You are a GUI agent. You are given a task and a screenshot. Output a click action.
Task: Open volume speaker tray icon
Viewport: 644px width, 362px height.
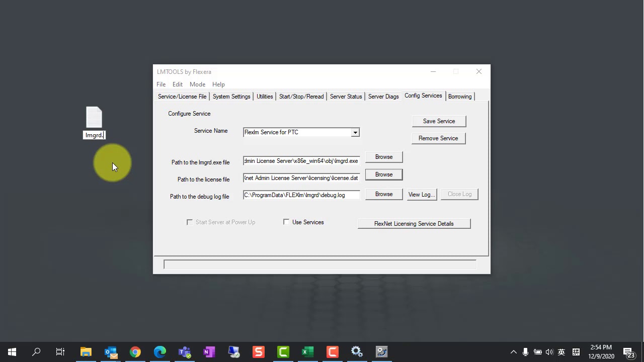(549, 352)
